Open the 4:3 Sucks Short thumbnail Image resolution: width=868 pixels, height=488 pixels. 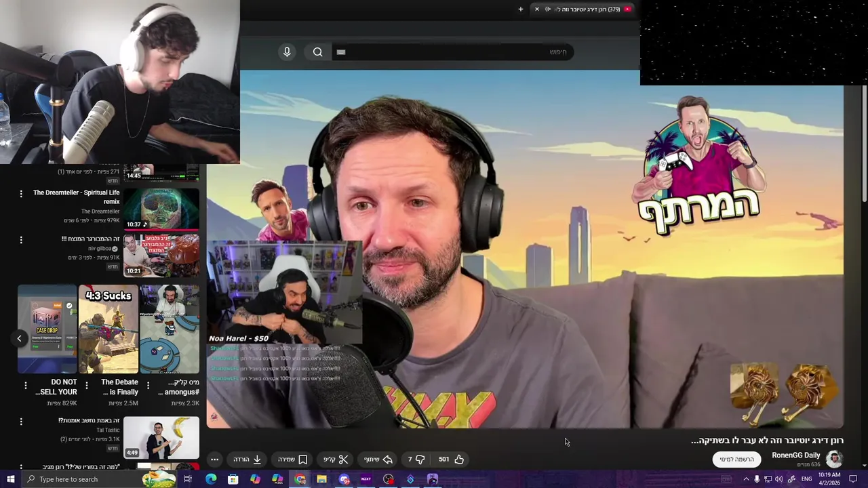108,329
